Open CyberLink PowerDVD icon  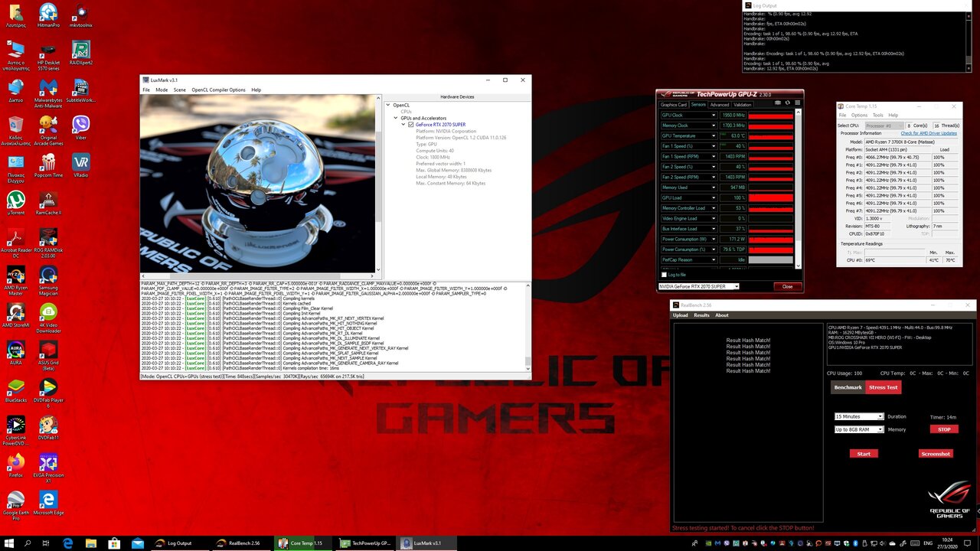pyautogui.click(x=16, y=430)
